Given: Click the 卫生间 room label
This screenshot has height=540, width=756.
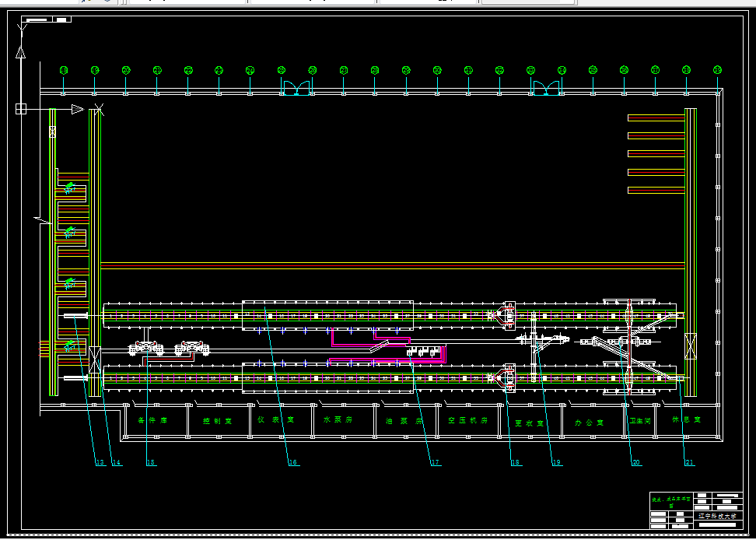Looking at the screenshot, I should coord(640,421).
